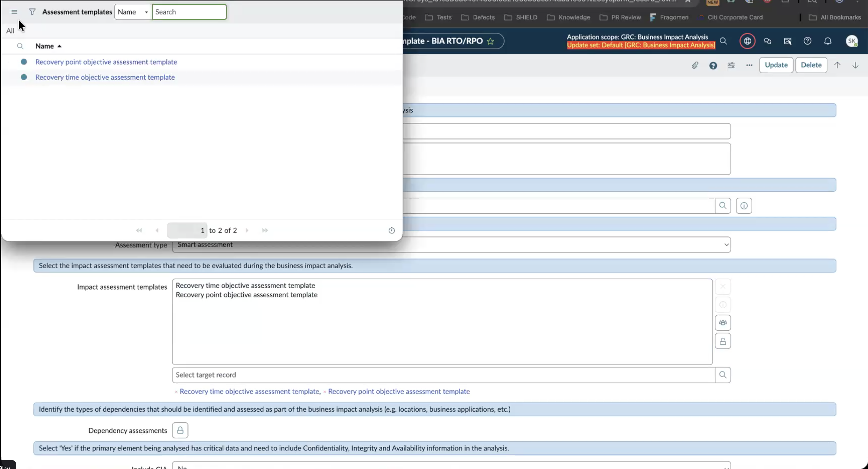Click the response time clock icon in popup
This screenshot has width=868, height=469.
392,230
